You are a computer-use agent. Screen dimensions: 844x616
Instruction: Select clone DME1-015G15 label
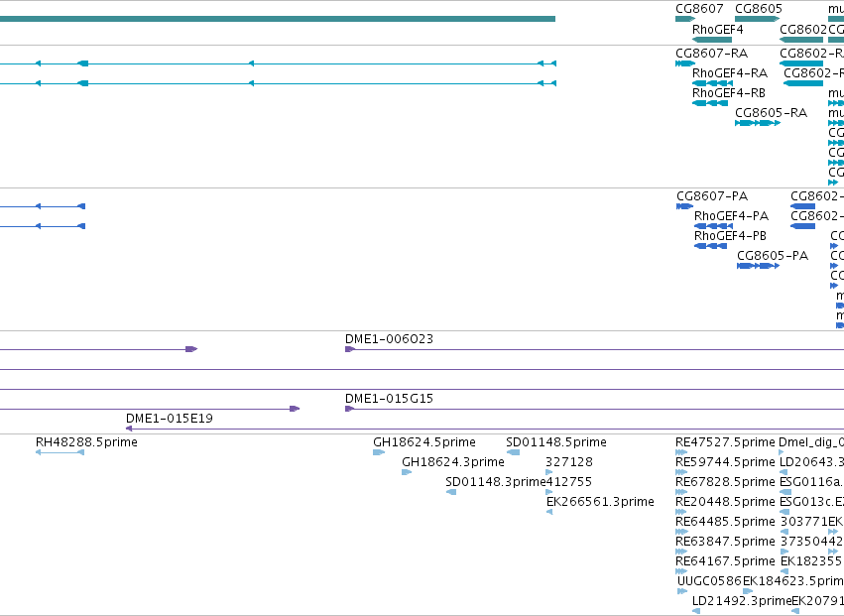click(389, 399)
